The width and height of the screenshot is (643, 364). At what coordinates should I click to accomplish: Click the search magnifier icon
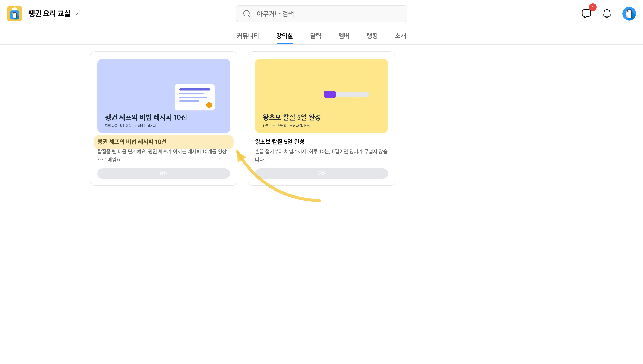coord(247,14)
